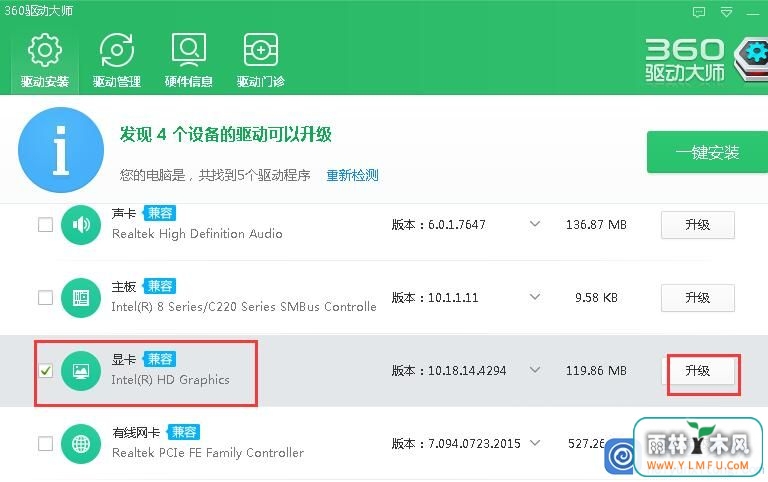Click the 一键安装 button
This screenshot has width=768, height=482.
(x=707, y=152)
